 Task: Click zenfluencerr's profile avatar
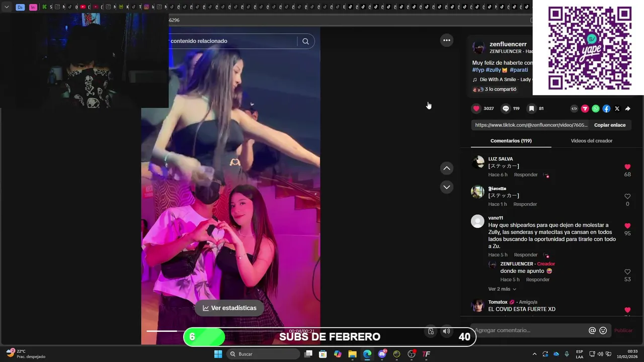click(478, 48)
